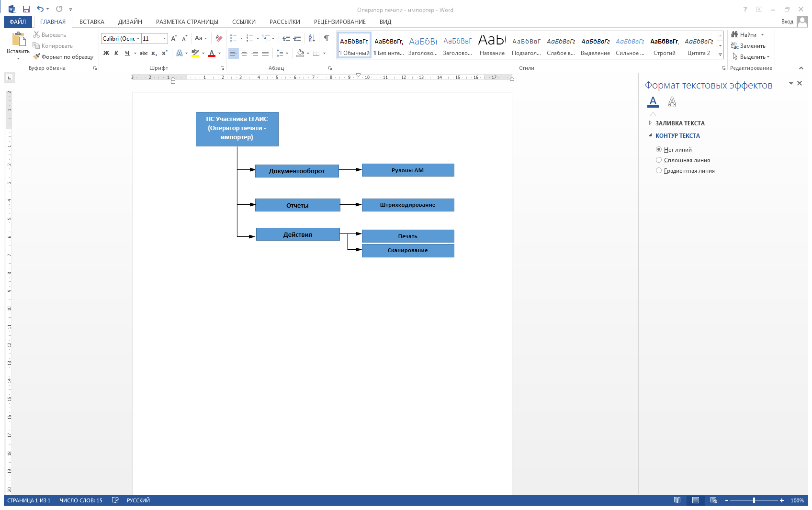Screen dimensions: 812x510
Task: Open text effects tab icon in pane
Action: (x=672, y=101)
